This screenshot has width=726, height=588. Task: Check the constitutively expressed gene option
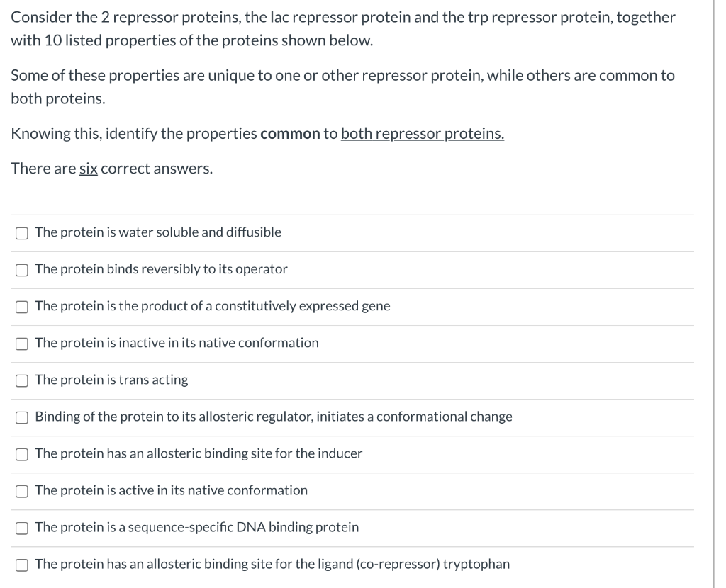point(21,306)
